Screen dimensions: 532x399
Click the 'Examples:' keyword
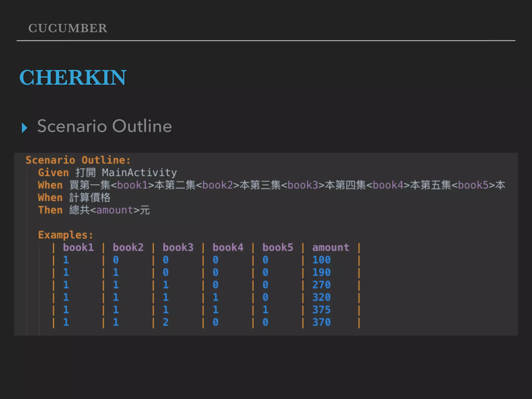(65, 235)
